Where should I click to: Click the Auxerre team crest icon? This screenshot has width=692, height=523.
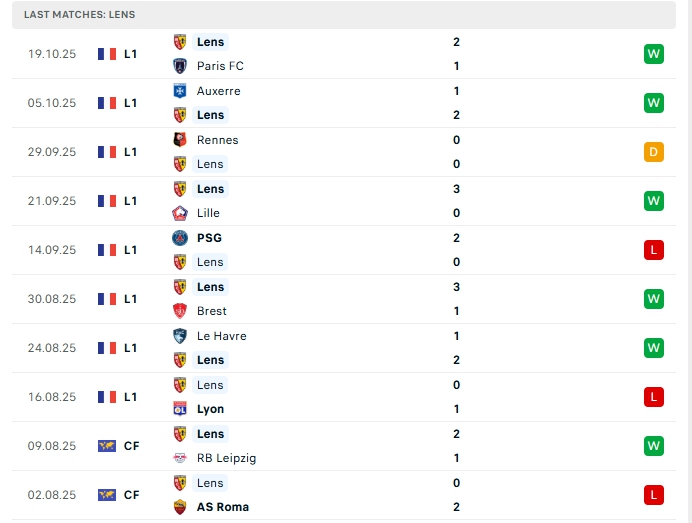180,91
